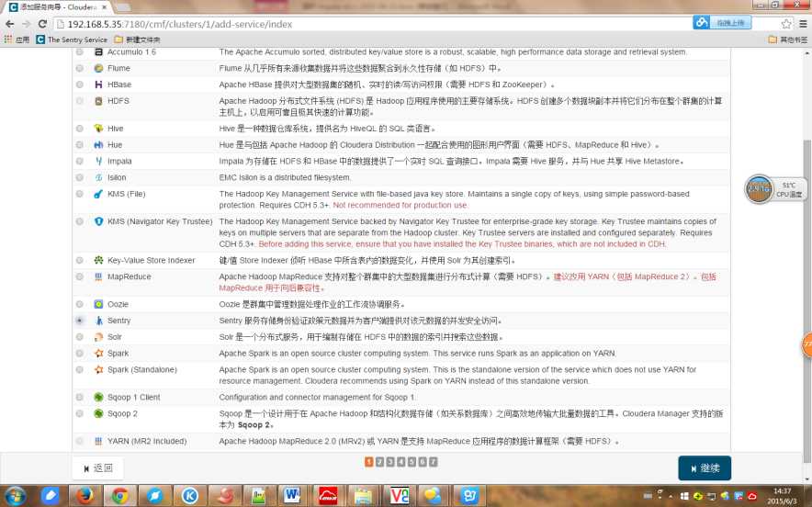Screen dimensions: 812x507
Task: Select the Sqoop 2 radio button
Action: point(79,414)
